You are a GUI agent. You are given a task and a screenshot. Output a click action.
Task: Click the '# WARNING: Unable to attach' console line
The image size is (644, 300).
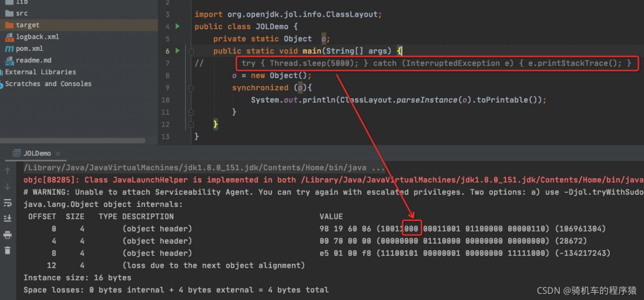[333, 192]
